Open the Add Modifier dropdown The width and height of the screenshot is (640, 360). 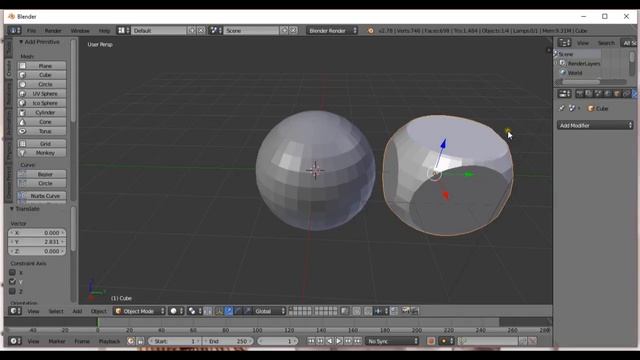(595, 125)
